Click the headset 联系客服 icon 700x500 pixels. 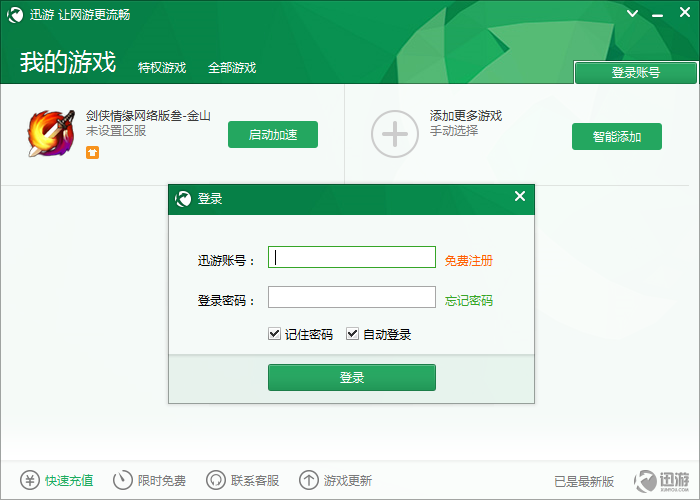tap(216, 480)
